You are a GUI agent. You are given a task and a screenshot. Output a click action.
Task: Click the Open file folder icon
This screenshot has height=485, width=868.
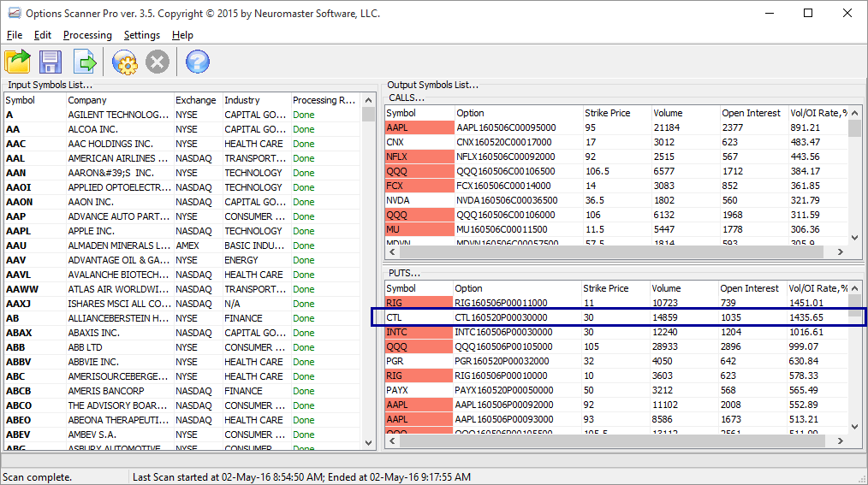pos(18,62)
